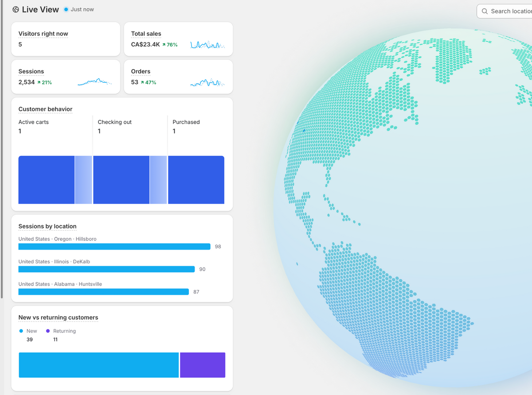Click the Customer behavior heading
The image size is (532, 395).
45,109
